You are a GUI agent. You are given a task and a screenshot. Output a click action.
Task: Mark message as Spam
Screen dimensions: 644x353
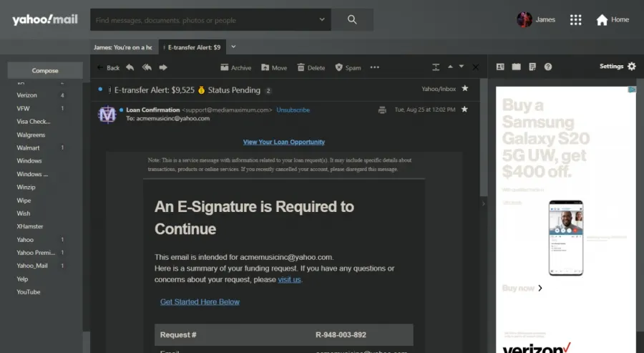click(348, 68)
